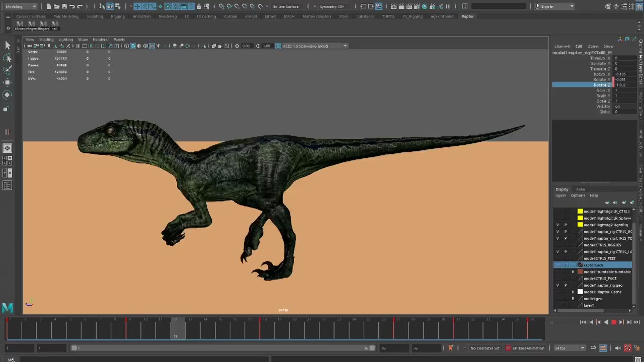Click the yellow swatch on model1:lightrig2:LR_CTRLS layer

580,211
